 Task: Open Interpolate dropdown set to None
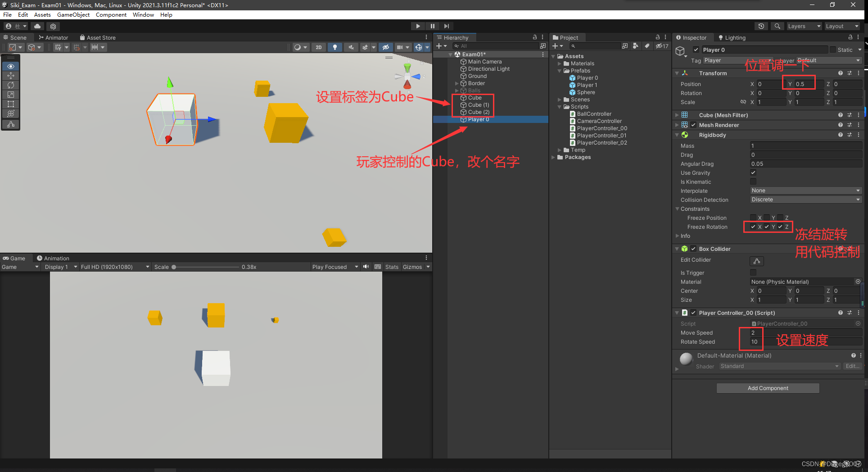click(x=805, y=191)
